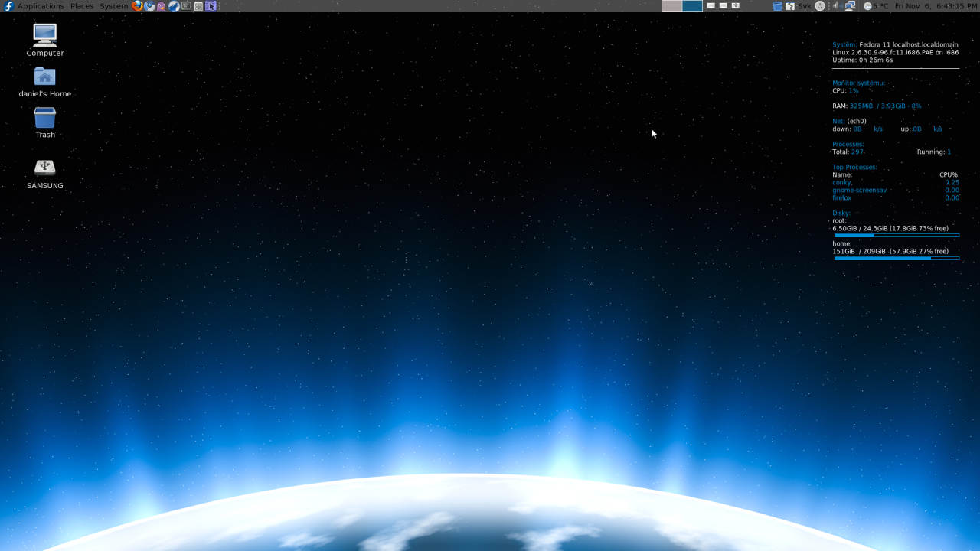The width and height of the screenshot is (980, 551).
Task: Switch to the second (blue) workspace
Action: tap(692, 6)
